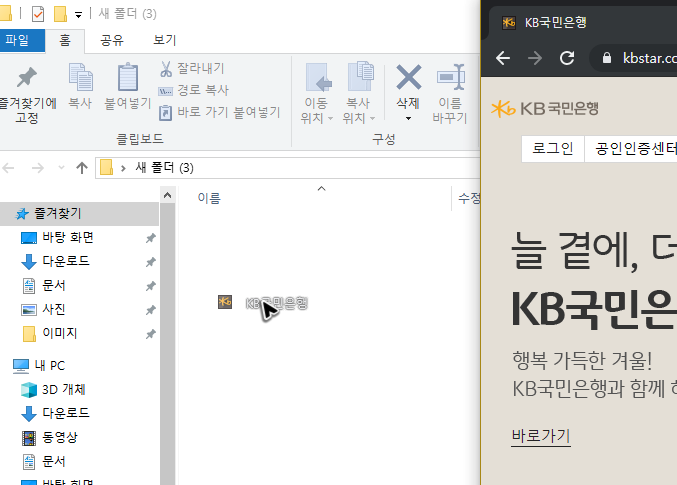This screenshot has width=677, height=485.
Task: Click the pin icon beside pinned 다운로드
Action: [x=150, y=262]
